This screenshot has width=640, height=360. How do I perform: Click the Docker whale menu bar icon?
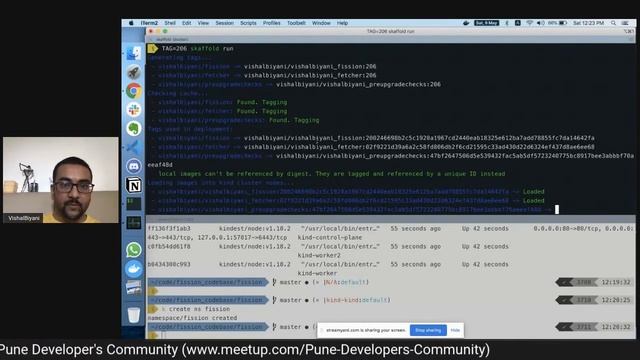(466, 23)
